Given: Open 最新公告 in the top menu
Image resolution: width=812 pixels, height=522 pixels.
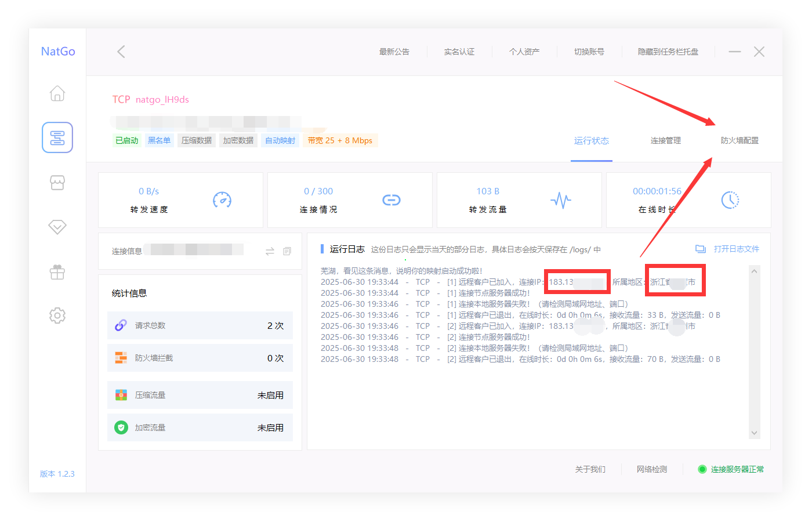Looking at the screenshot, I should (x=394, y=52).
